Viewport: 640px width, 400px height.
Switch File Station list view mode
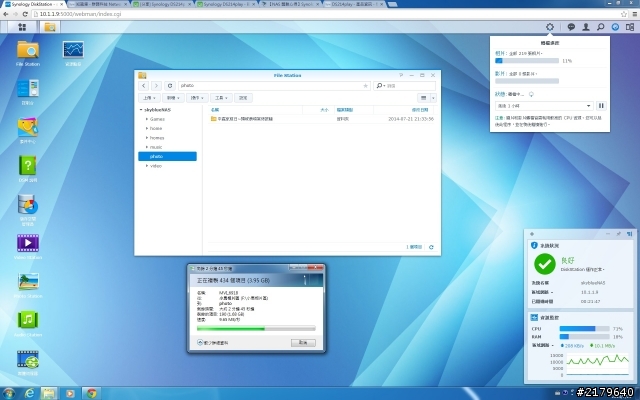click(423, 98)
